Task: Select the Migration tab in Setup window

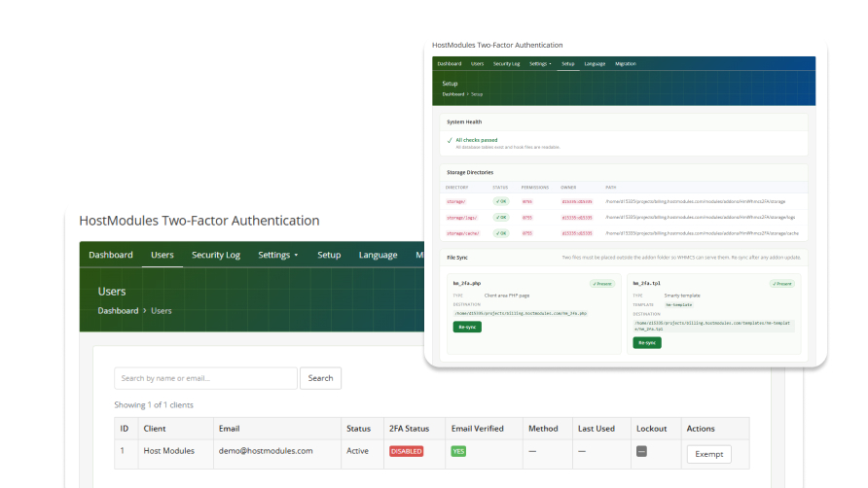Action: (x=626, y=63)
